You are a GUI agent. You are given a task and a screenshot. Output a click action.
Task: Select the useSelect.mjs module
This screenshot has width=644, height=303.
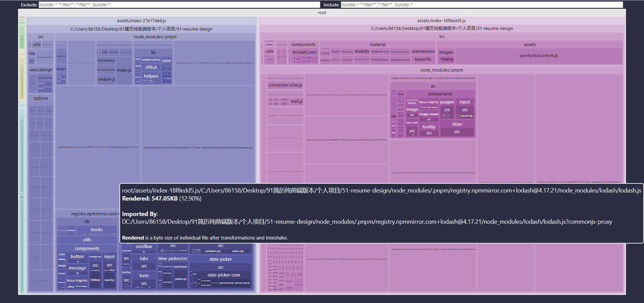213,251
